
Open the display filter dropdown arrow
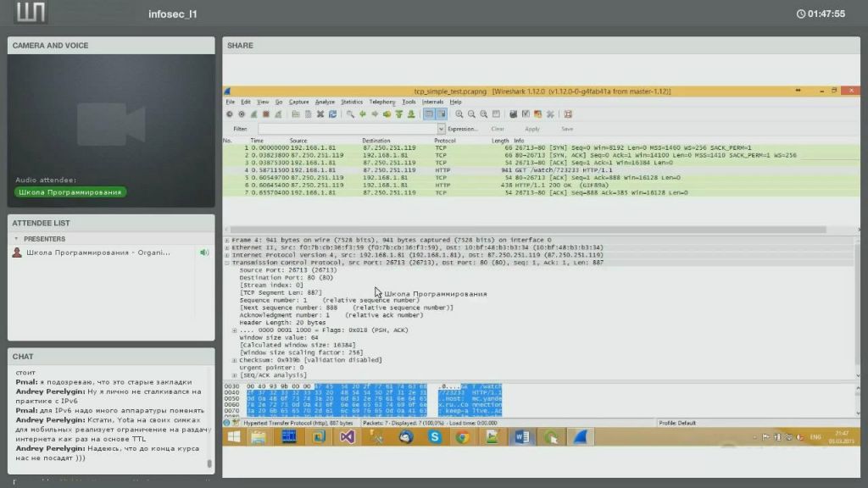tap(440, 129)
